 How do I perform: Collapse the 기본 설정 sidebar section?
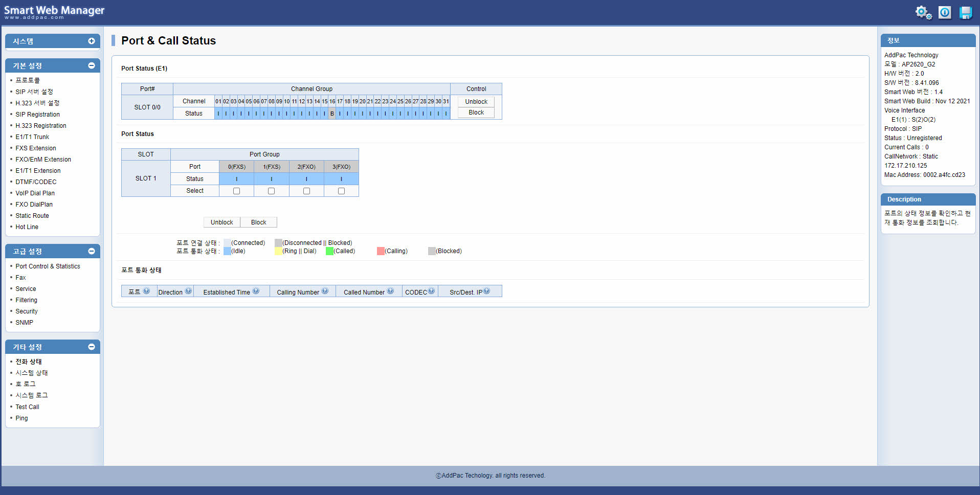click(92, 65)
